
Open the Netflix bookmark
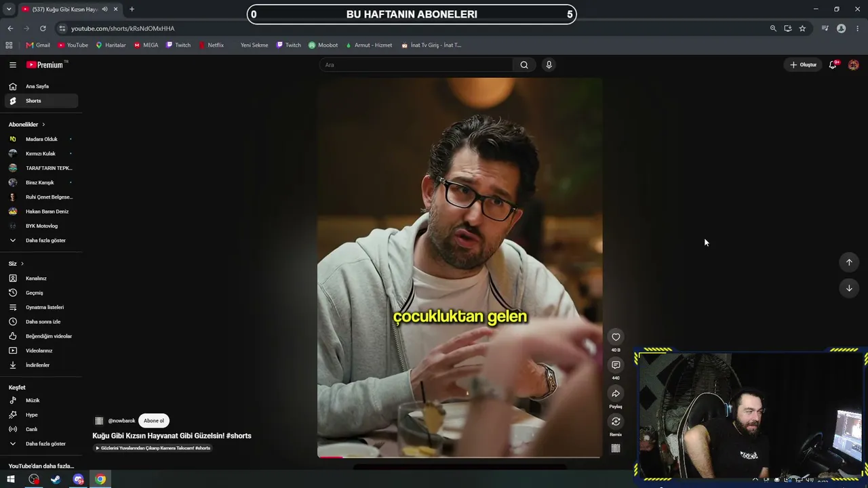pyautogui.click(x=211, y=45)
